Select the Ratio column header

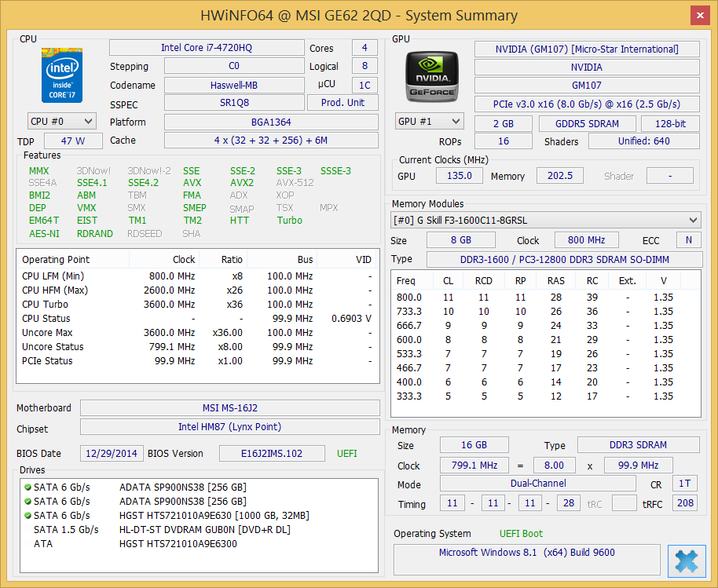tap(223, 259)
